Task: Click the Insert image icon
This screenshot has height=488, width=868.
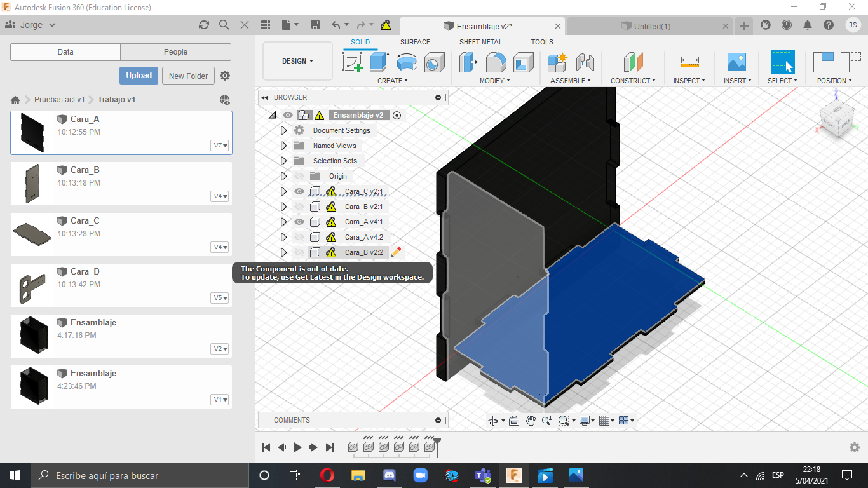Action: [736, 62]
